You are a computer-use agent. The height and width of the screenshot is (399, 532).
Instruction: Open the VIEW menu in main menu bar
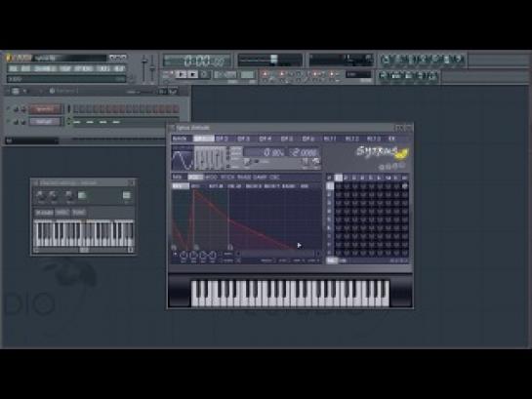(65, 68)
